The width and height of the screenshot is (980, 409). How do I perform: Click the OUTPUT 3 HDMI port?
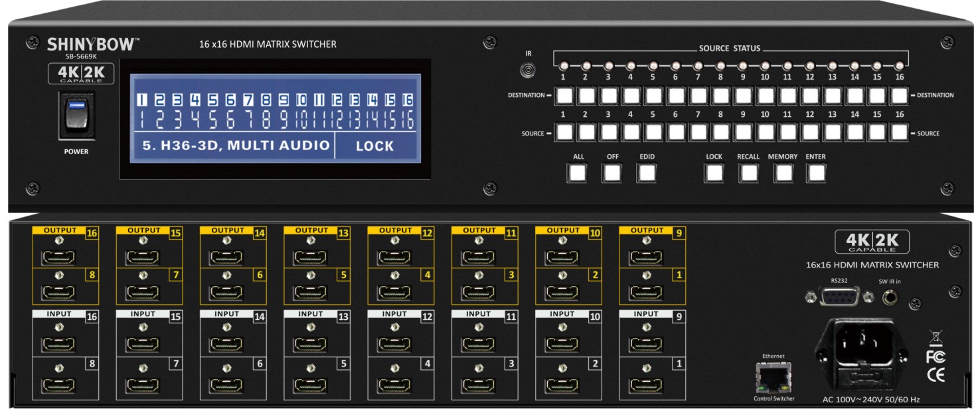point(477,291)
